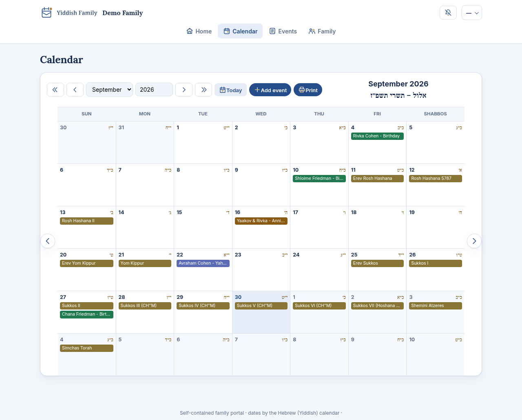
Task: Open the Family tab
Action: 322,31
